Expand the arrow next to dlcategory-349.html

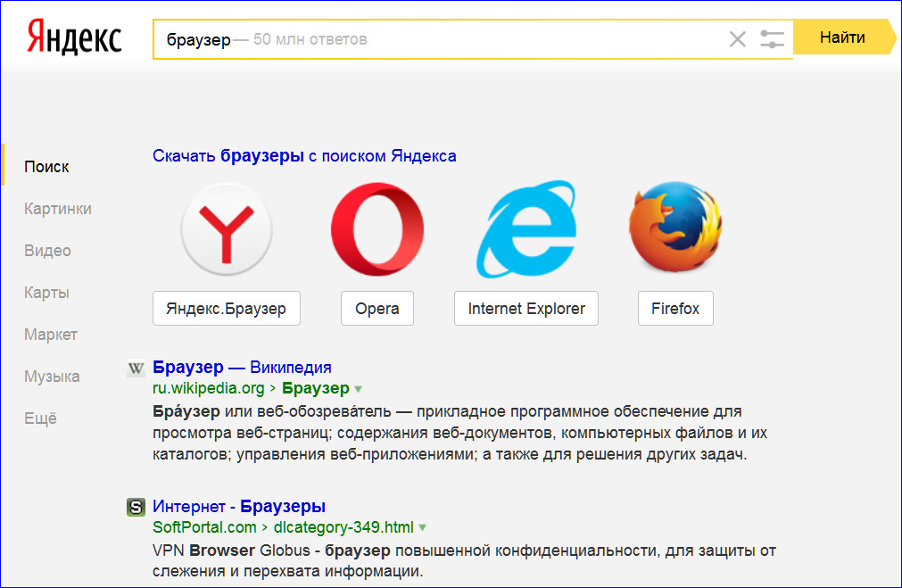(423, 527)
